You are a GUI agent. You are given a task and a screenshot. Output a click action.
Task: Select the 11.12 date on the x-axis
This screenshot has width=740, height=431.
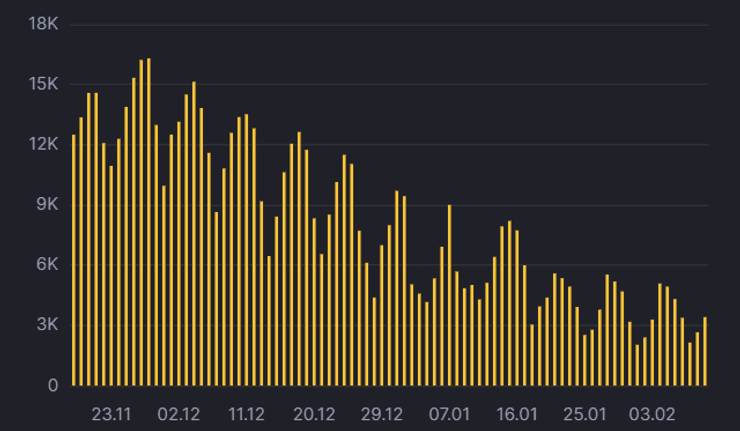246,414
